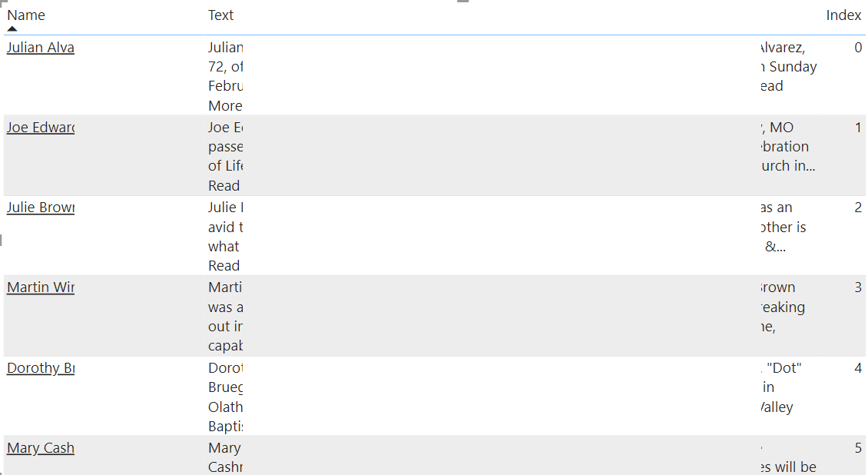868x475 pixels.
Task: Click the sort arrow under Name
Action: click(12, 28)
